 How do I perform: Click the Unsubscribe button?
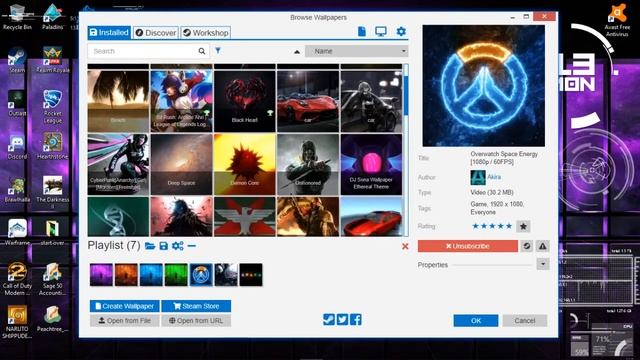pos(468,246)
